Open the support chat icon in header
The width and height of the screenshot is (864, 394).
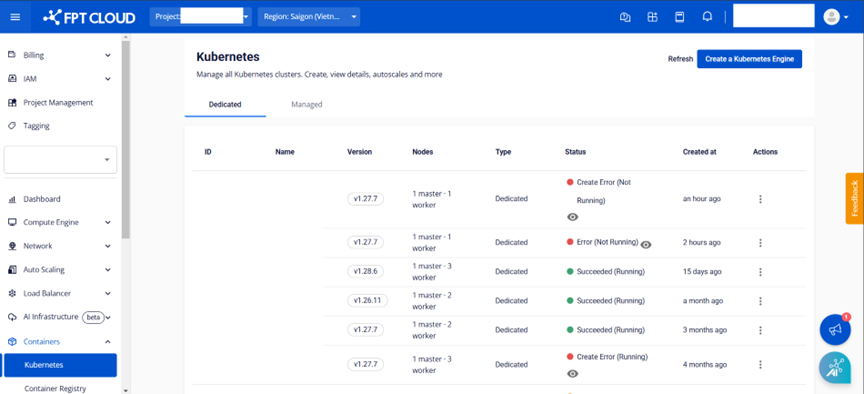click(625, 17)
